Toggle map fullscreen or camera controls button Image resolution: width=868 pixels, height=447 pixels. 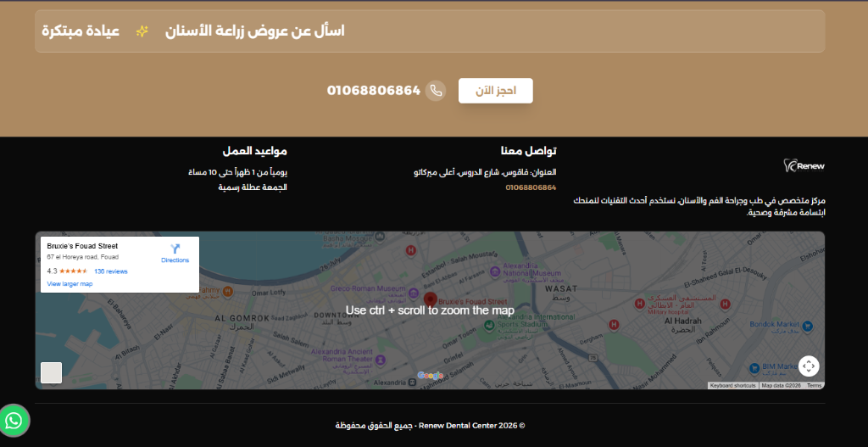click(809, 366)
